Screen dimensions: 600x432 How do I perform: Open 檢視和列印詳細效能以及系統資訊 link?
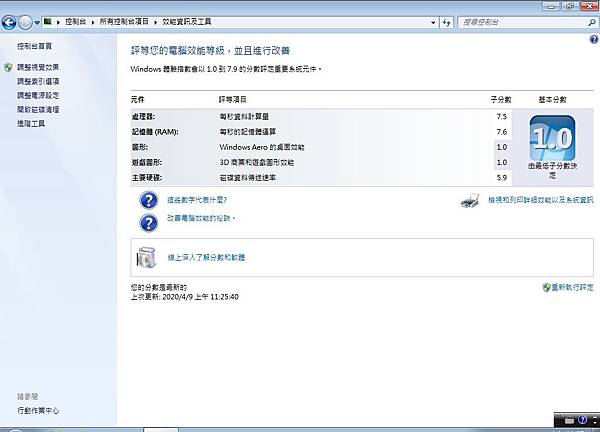(541, 200)
